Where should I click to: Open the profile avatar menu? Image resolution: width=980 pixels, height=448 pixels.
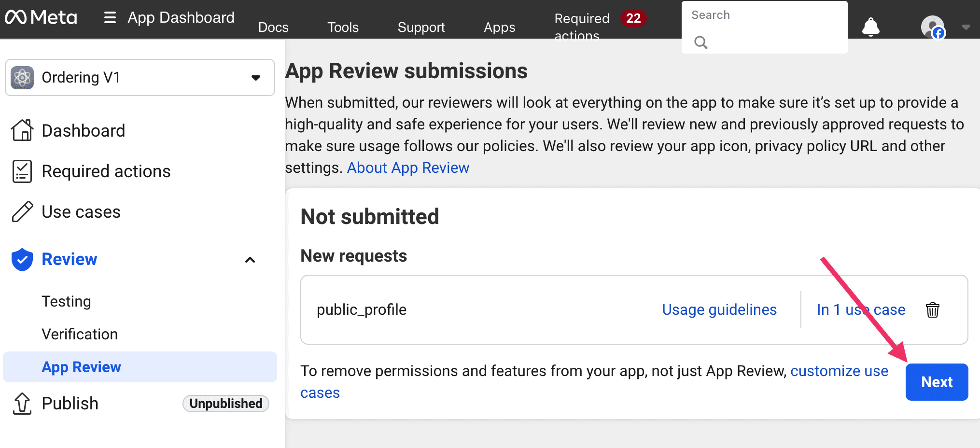point(933,27)
